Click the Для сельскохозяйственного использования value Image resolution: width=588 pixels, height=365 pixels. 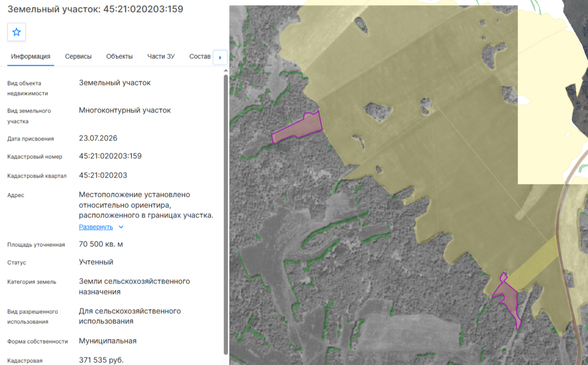[130, 316]
